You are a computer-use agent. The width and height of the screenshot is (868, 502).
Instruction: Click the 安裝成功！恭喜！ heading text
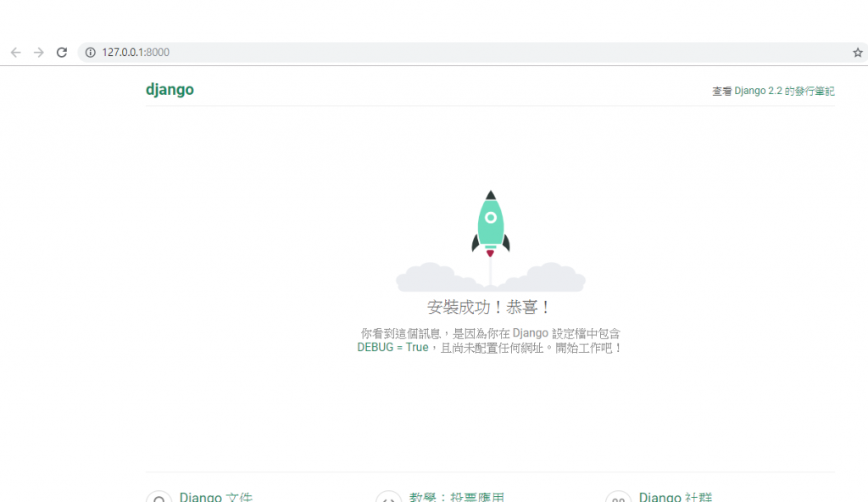click(489, 307)
